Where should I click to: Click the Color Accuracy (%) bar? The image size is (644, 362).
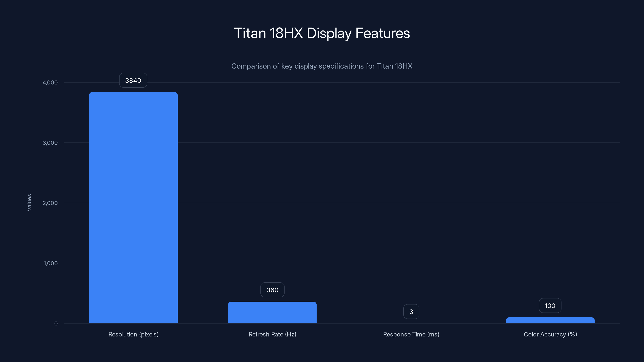[x=550, y=320]
